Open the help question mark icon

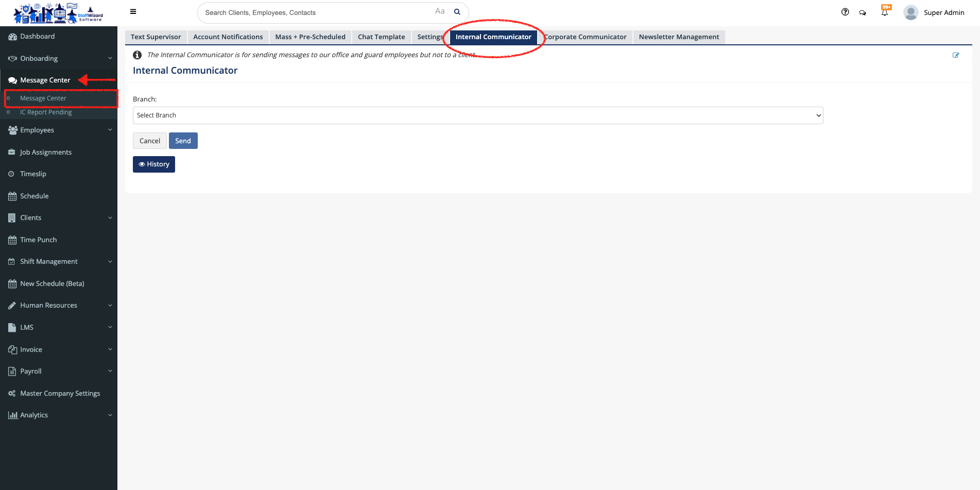(x=845, y=12)
